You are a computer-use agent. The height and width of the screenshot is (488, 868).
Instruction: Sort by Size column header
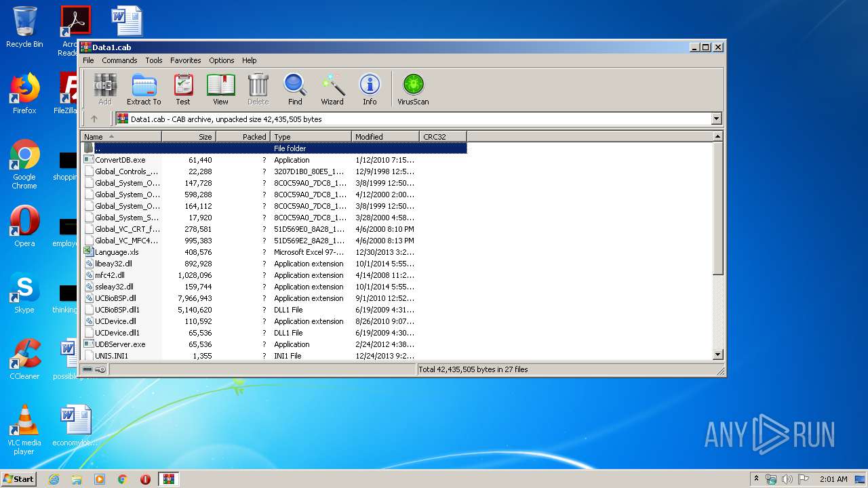coord(189,137)
